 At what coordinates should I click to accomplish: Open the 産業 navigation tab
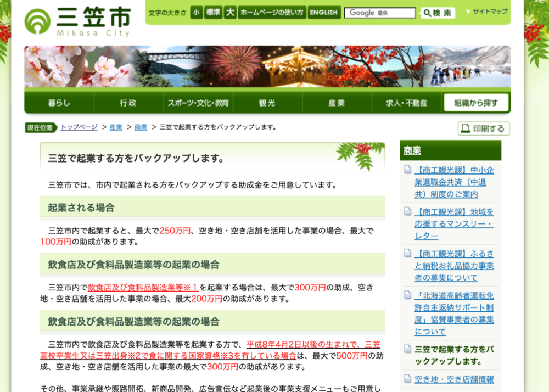(337, 103)
